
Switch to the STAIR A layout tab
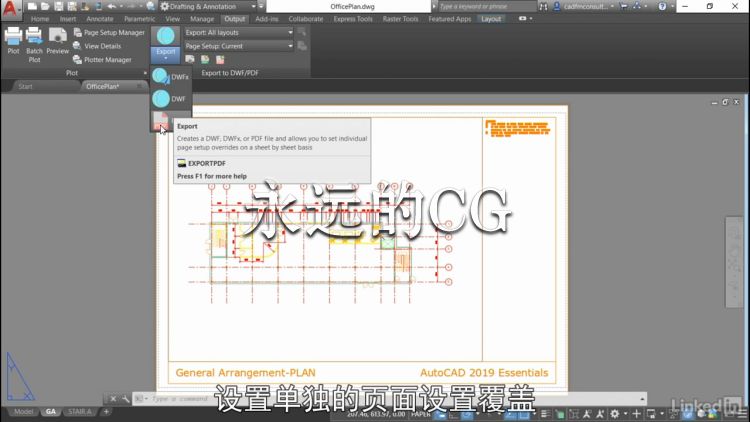(x=79, y=411)
